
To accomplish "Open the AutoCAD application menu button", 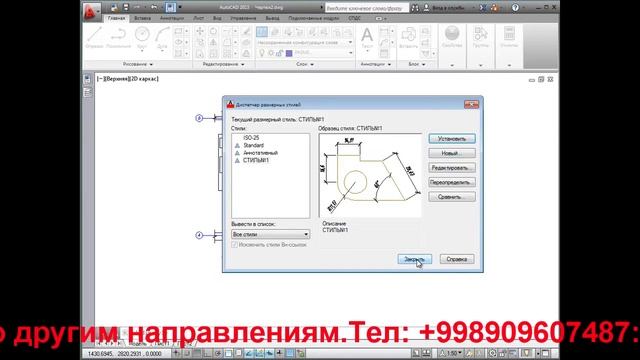I will pos(91,12).
